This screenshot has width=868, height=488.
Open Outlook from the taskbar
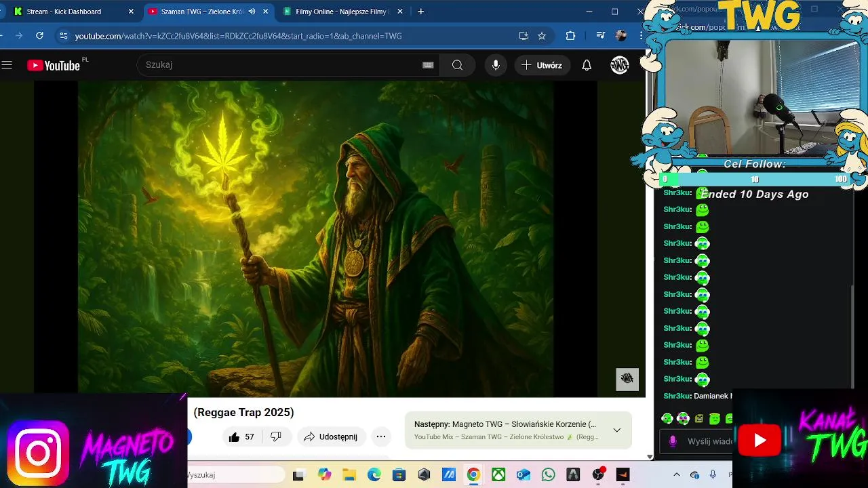[524, 475]
